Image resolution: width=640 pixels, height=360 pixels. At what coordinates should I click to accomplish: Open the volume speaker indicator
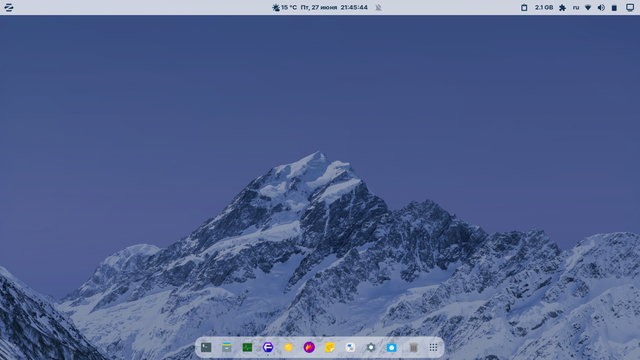point(601,7)
